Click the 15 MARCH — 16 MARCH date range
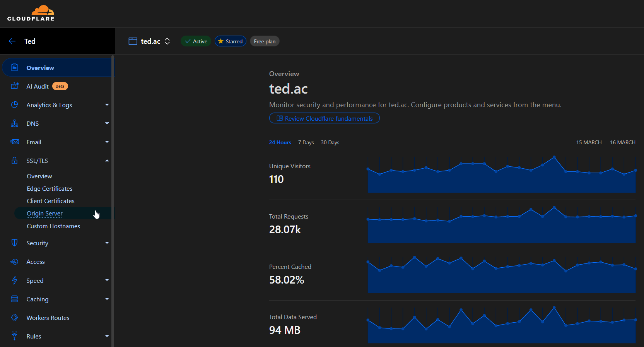The width and height of the screenshot is (644, 347). 606,142
